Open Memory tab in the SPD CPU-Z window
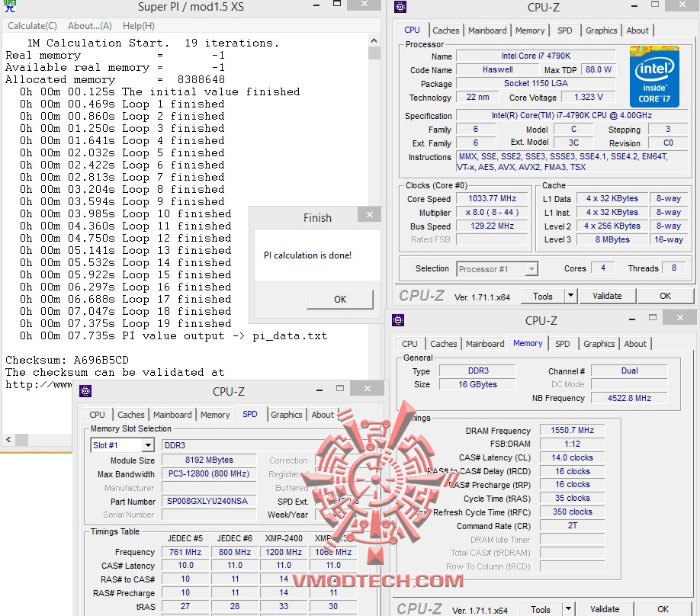 click(x=215, y=415)
